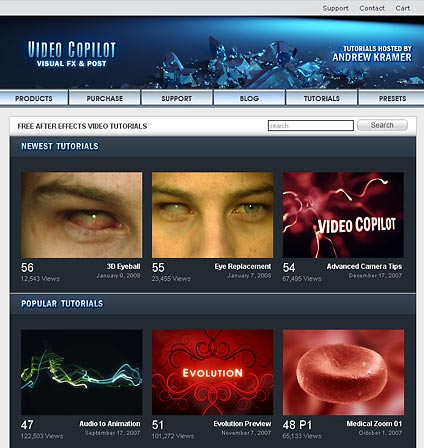Open the Eye Replacement thumbnail
424x448 pixels.
(x=212, y=215)
